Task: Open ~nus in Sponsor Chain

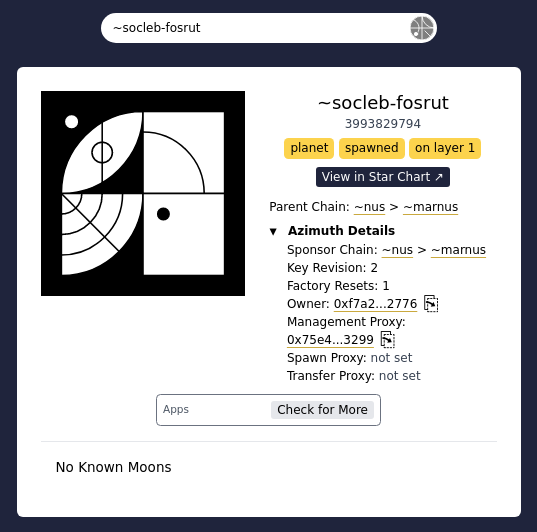Action: (397, 250)
